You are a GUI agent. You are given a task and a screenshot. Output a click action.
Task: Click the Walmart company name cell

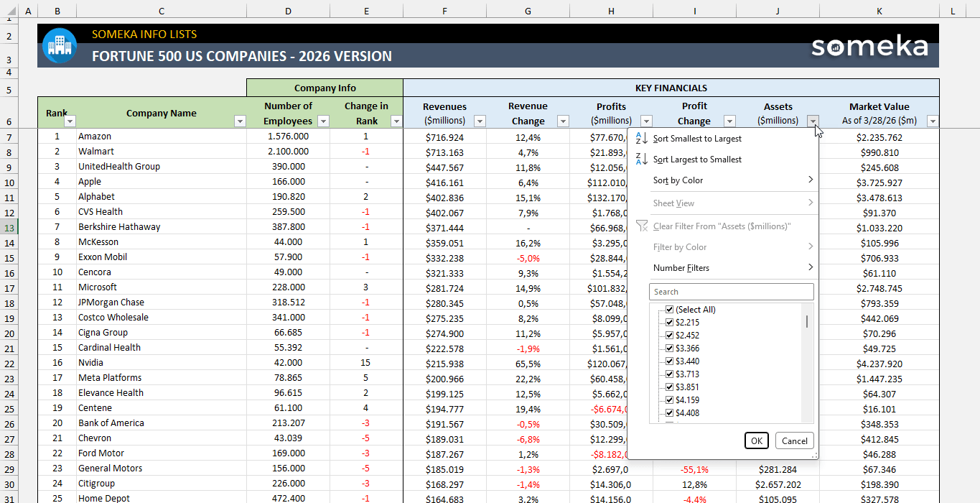tap(162, 152)
